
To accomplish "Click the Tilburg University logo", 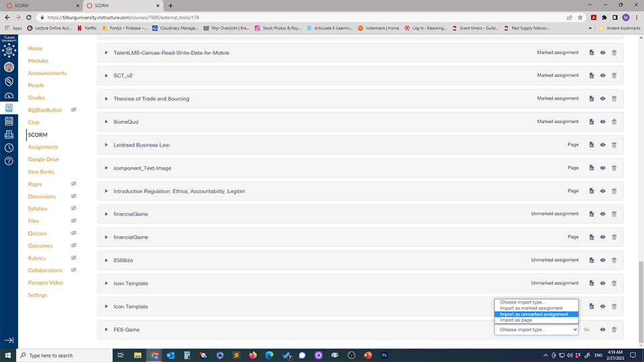I will click(x=9, y=46).
